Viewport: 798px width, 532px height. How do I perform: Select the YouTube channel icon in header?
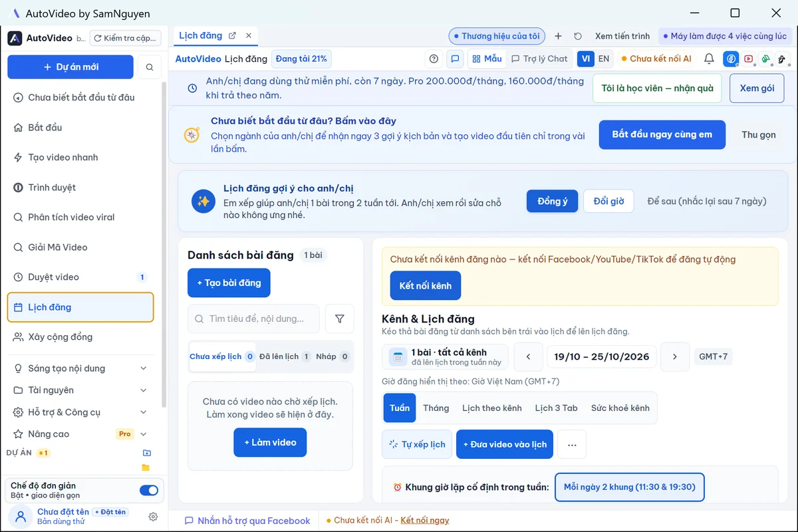(749, 59)
